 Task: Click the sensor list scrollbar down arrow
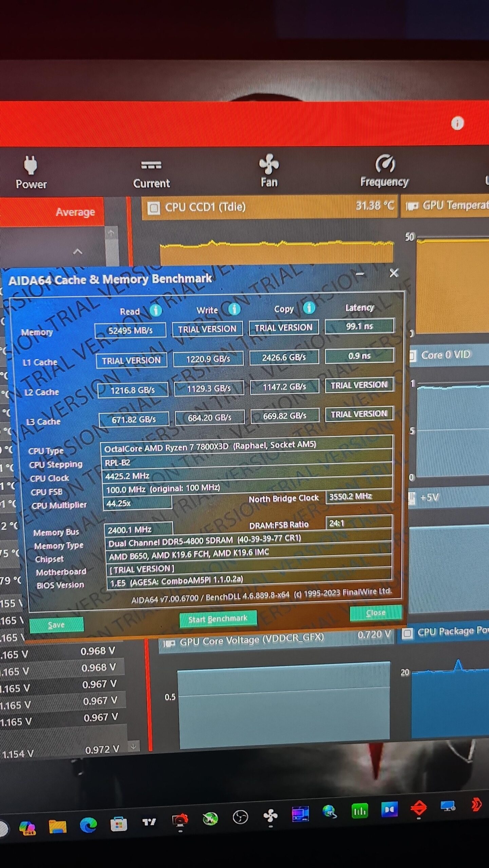[134, 746]
